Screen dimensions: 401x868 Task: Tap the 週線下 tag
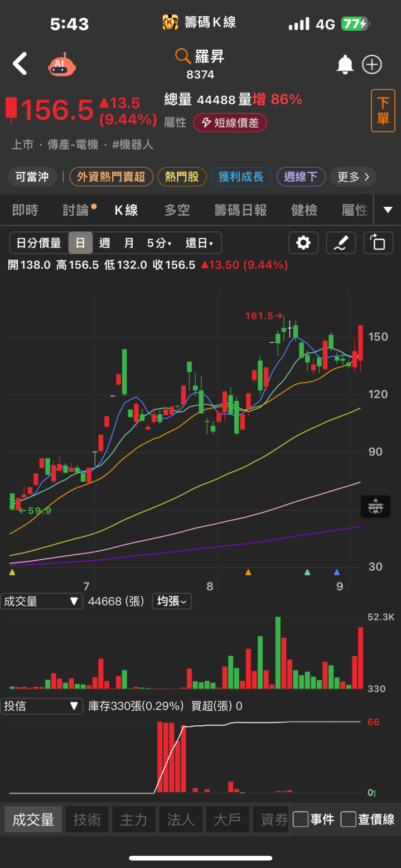301,177
